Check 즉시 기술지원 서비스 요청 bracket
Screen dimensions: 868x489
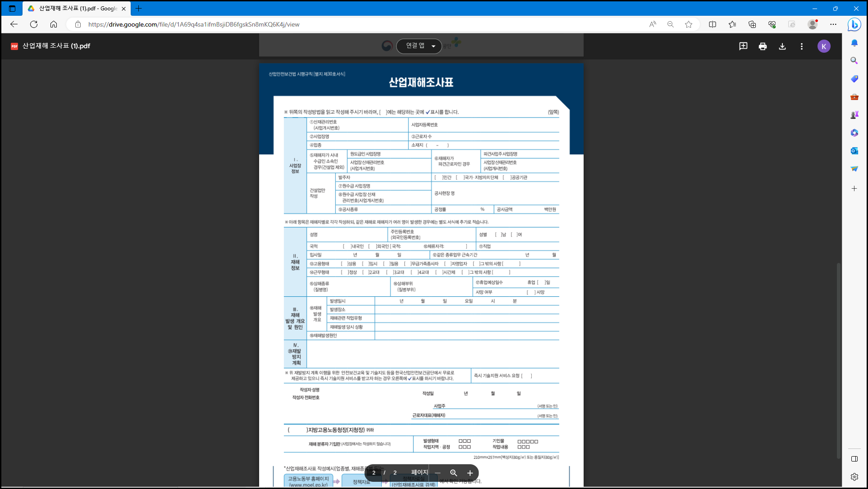(x=527, y=376)
